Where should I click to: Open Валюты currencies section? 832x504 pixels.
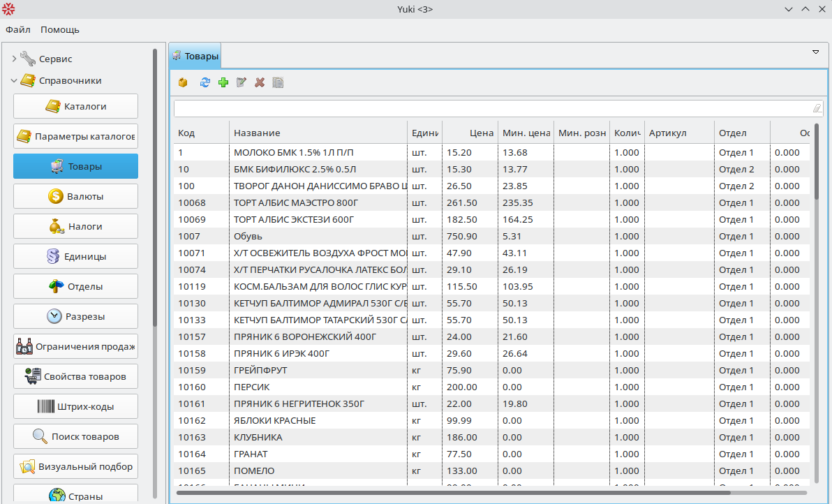click(75, 196)
